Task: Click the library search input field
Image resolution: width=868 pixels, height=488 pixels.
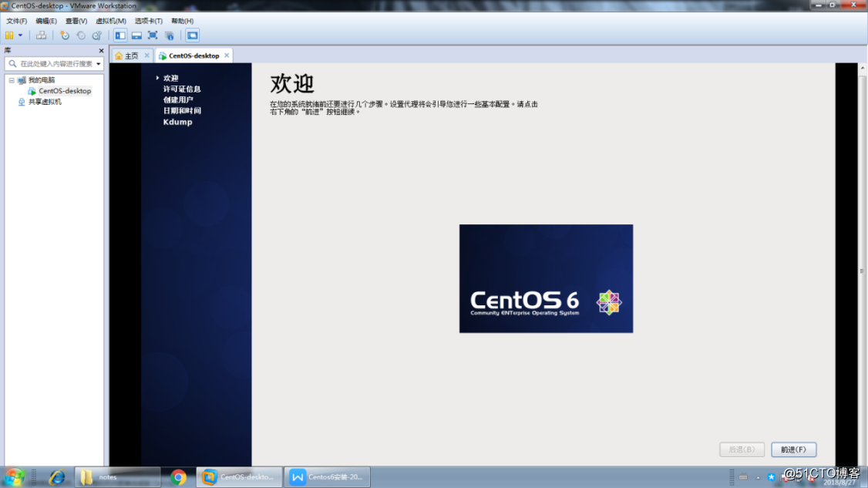Action: click(54, 64)
